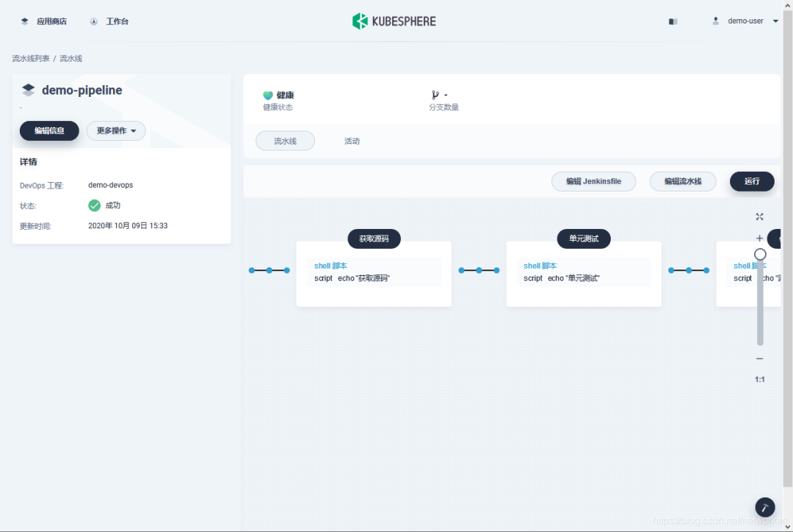This screenshot has height=532, width=793.
Task: Click the 成功 status text
Action: (x=113, y=205)
